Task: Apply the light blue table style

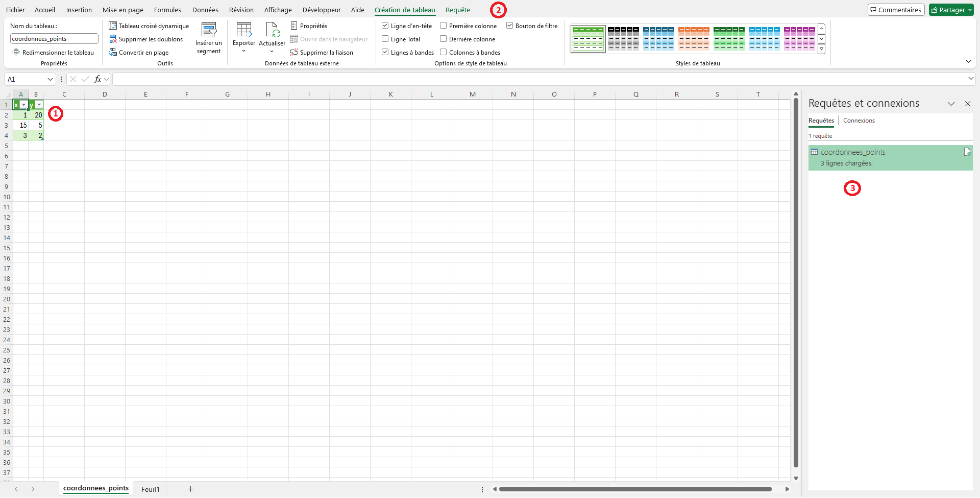Action: (x=764, y=39)
